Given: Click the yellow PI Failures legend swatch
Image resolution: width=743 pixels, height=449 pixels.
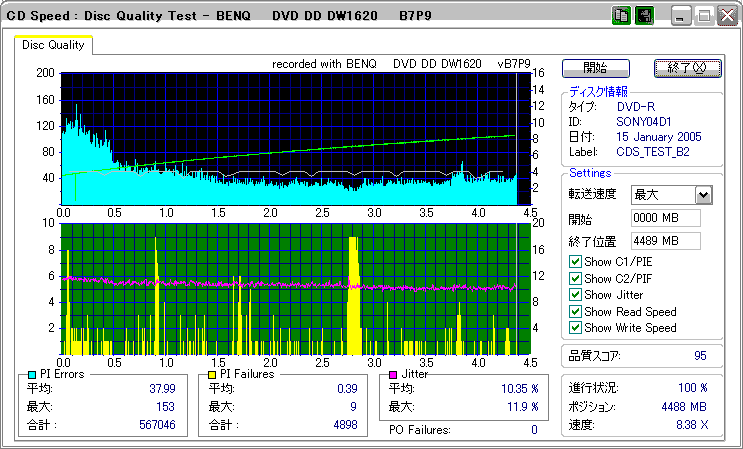Looking at the screenshot, I should 212,375.
